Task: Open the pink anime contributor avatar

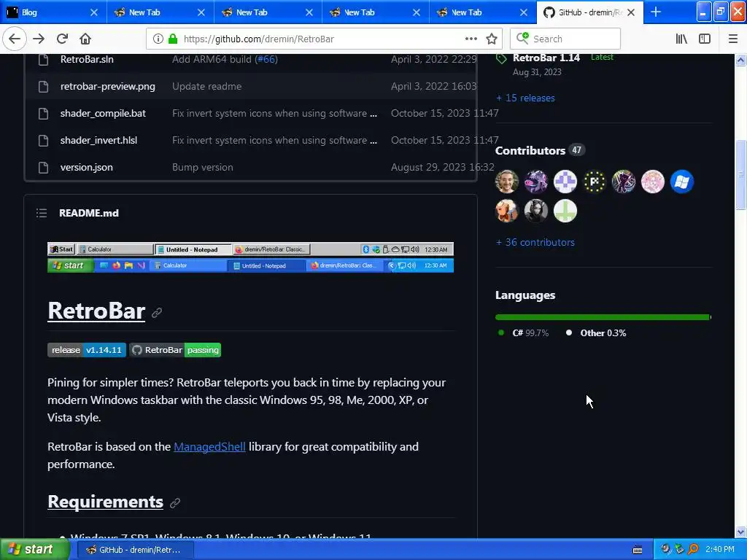Action: (x=653, y=182)
